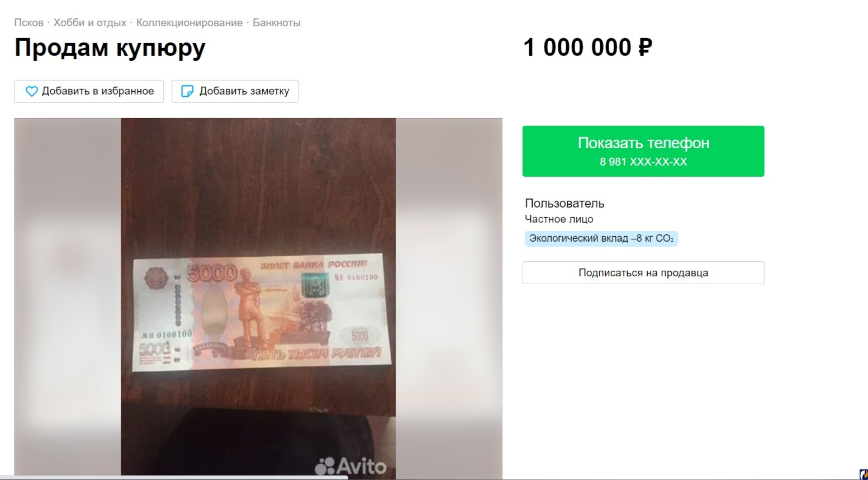Open the Хобби и отдых breadcrumb
This screenshot has height=480, width=868.
[90, 23]
